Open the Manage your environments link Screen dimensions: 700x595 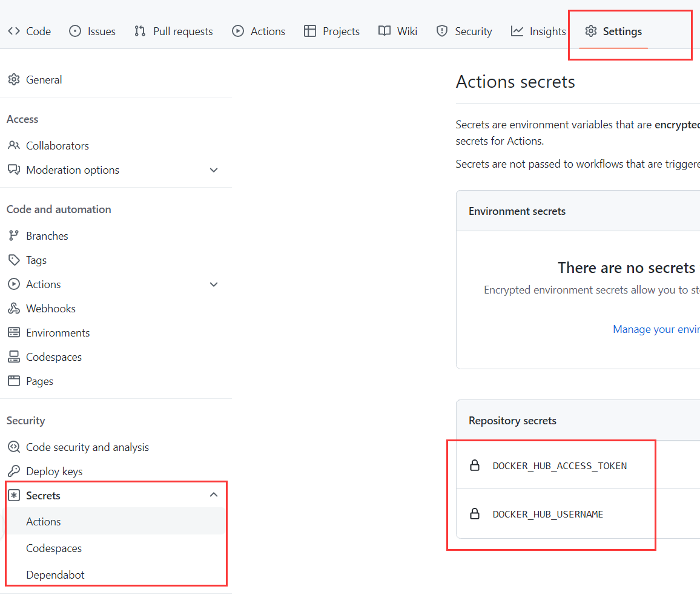pyautogui.click(x=656, y=329)
